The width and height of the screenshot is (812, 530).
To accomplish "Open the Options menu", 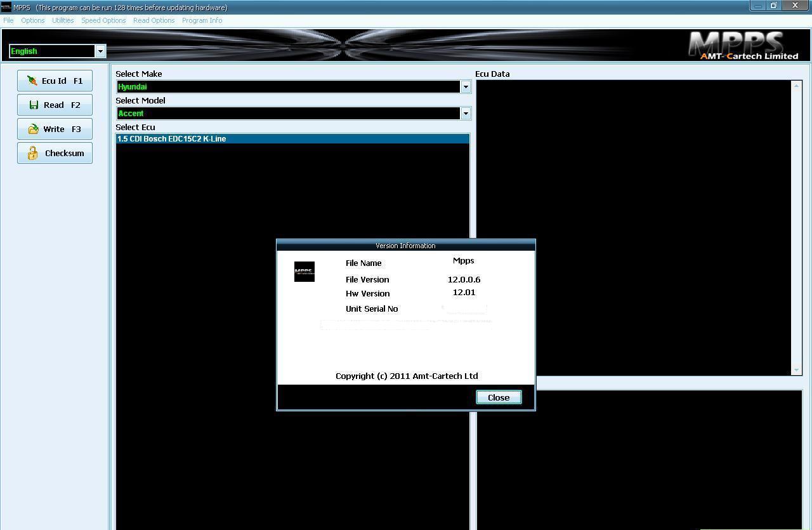I will [x=32, y=20].
